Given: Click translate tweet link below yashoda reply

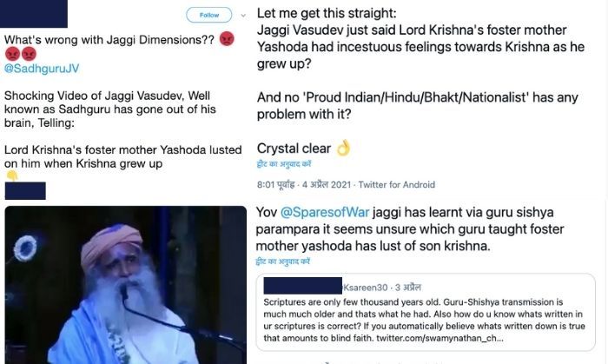Looking at the screenshot, I should click(x=282, y=261).
